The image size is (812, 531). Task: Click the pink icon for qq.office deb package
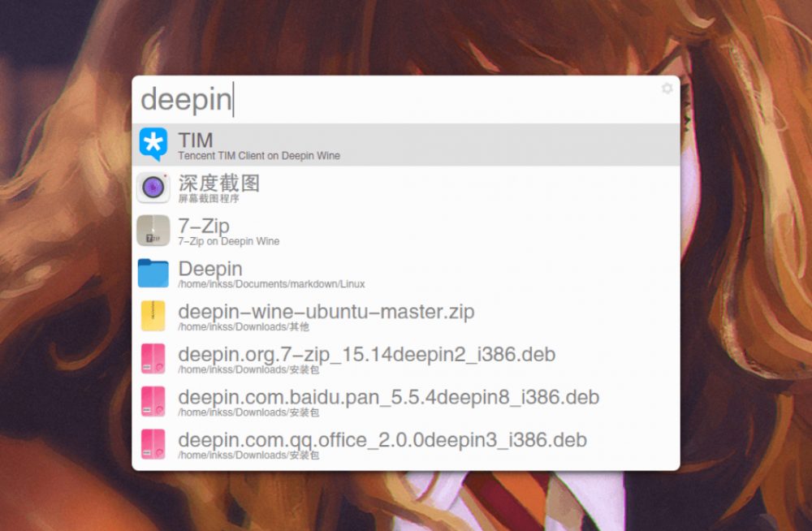click(x=153, y=444)
